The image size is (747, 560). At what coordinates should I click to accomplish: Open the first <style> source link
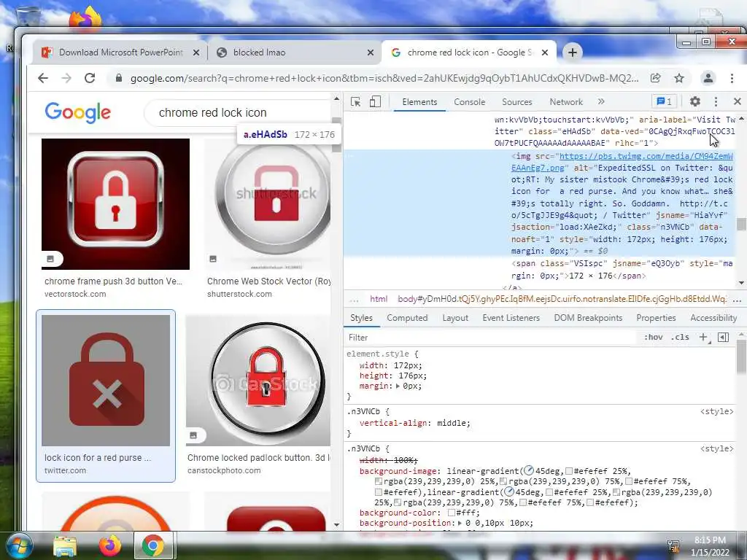[x=716, y=411]
